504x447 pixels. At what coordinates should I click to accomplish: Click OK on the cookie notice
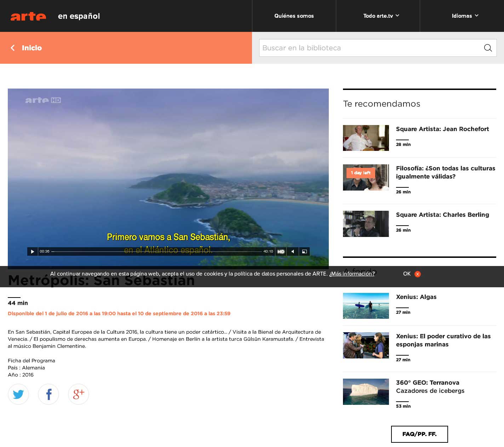pos(407,274)
